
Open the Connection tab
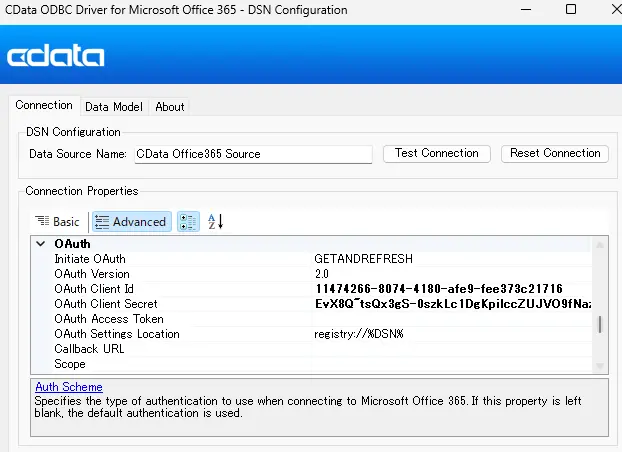pos(44,105)
